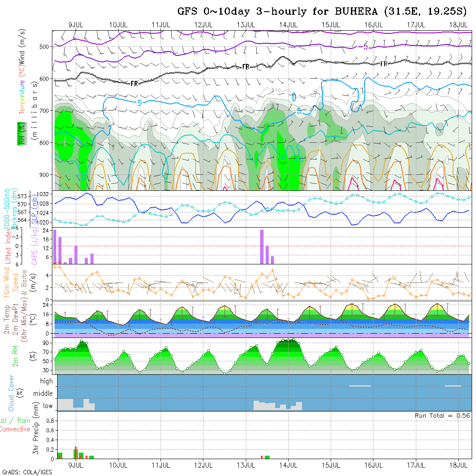476x476 pixels.
Task: Select the "low" cloud cover label
Action: coord(47,406)
